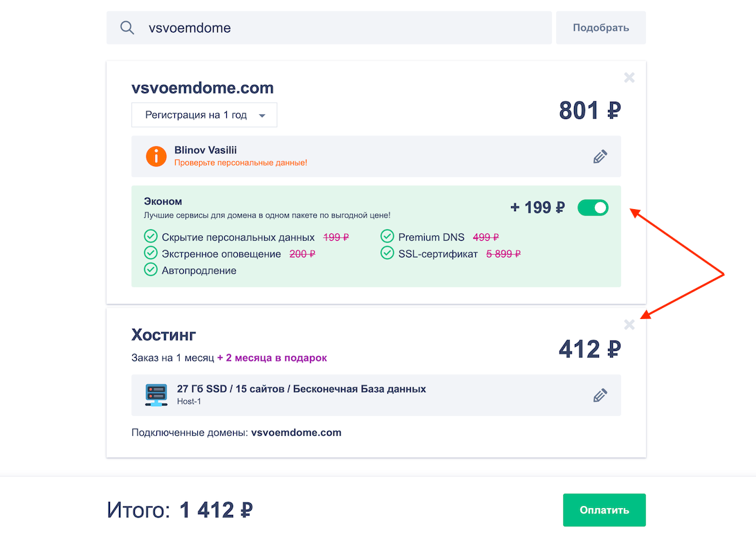The image size is (756, 535).
Task: Remove vsvoemdome.com domain from cart
Action: 629,78
